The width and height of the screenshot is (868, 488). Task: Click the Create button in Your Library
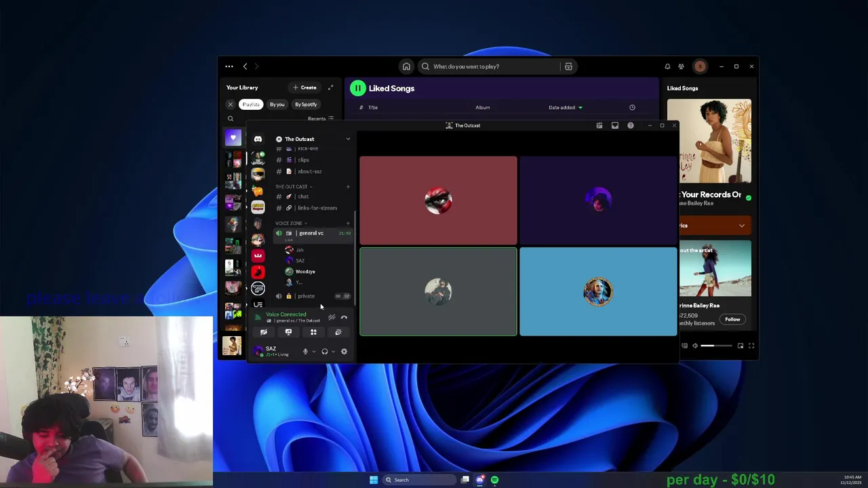304,87
